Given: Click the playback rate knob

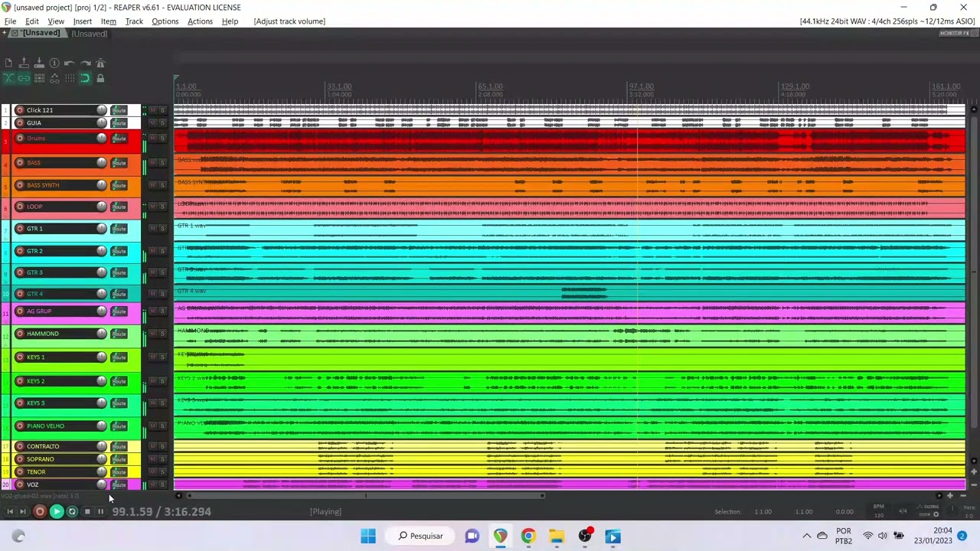Looking at the screenshot, I should click(x=953, y=510).
